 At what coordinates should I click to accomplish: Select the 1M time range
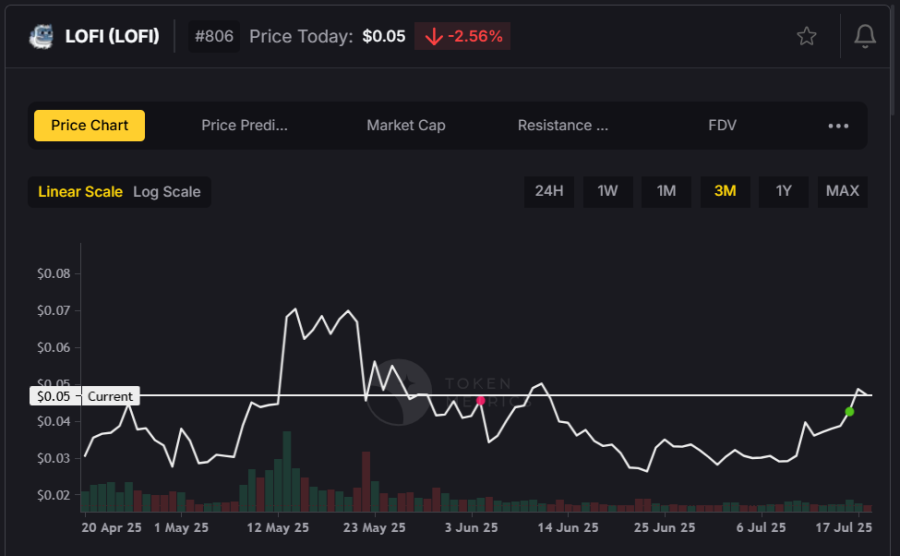coord(666,191)
